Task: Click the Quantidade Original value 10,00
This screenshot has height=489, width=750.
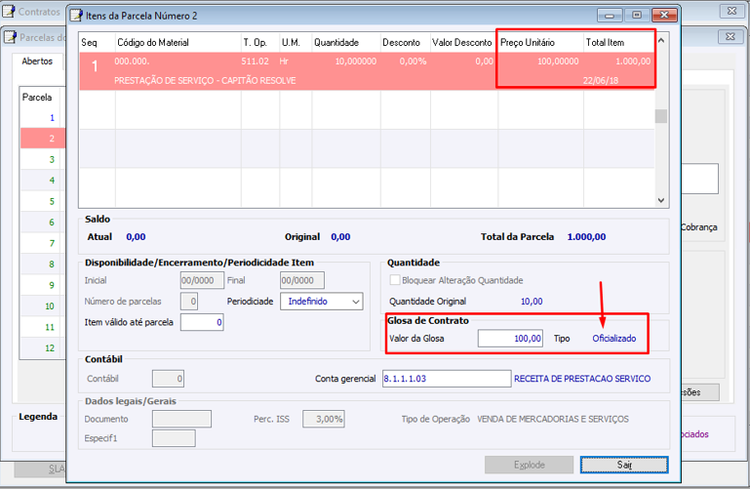Action: 531,301
